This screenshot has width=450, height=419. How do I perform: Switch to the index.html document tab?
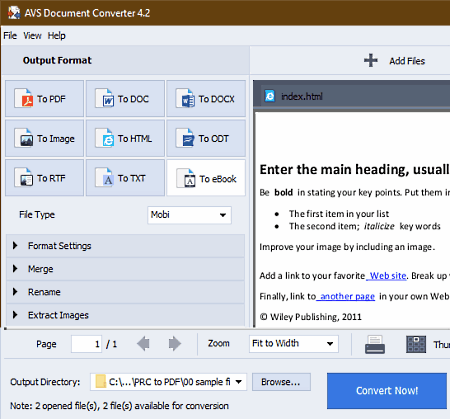pyautogui.click(x=302, y=96)
